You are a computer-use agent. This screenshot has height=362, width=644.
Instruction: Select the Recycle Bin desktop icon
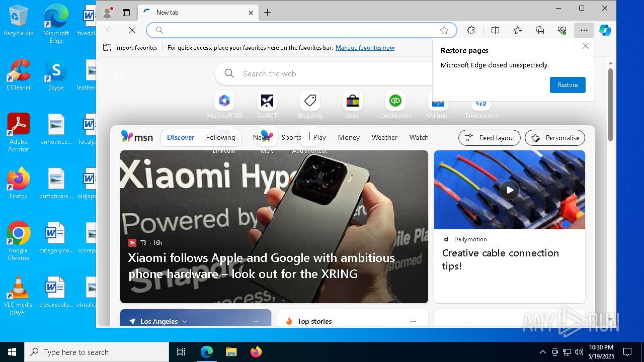(19, 21)
